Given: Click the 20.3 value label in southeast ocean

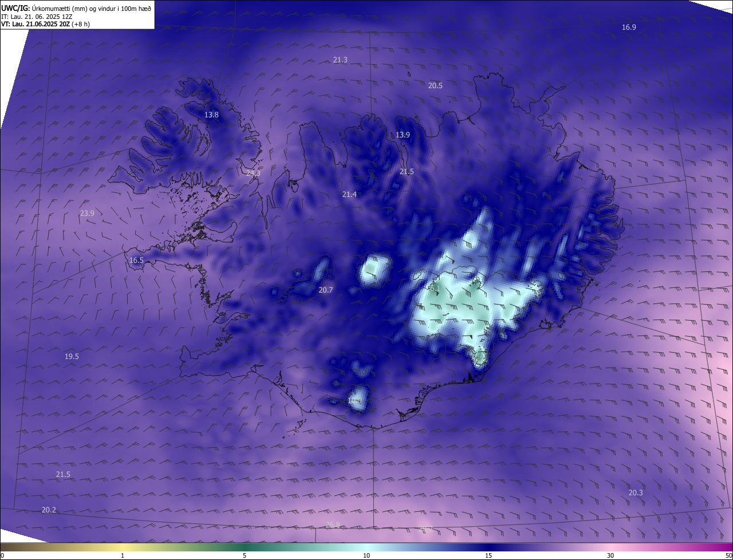Looking at the screenshot, I should pyautogui.click(x=636, y=493).
